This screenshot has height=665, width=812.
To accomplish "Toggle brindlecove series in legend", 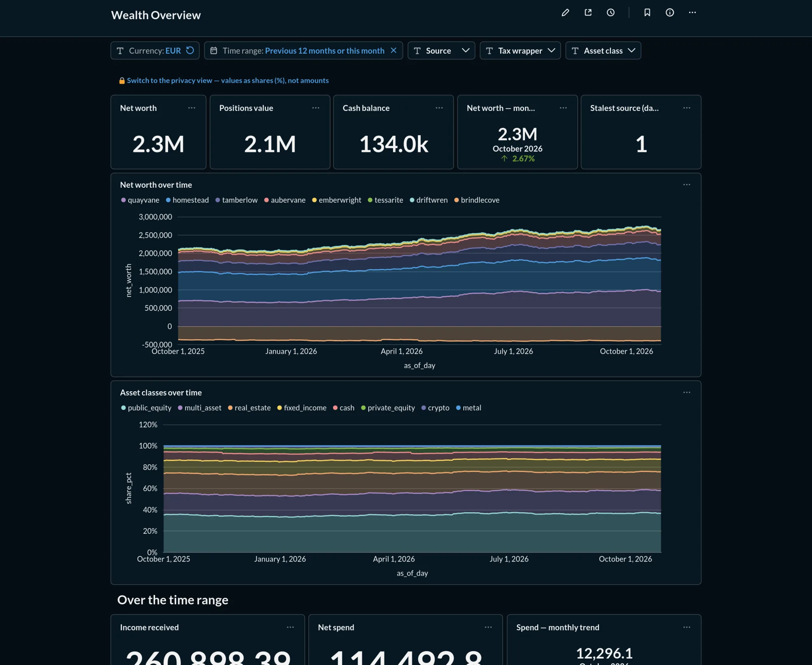I will click(x=477, y=200).
